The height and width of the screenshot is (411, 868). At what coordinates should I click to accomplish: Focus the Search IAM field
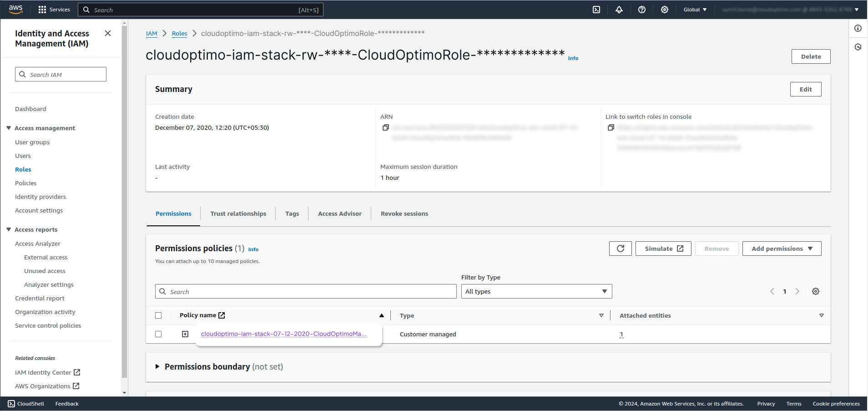point(61,74)
